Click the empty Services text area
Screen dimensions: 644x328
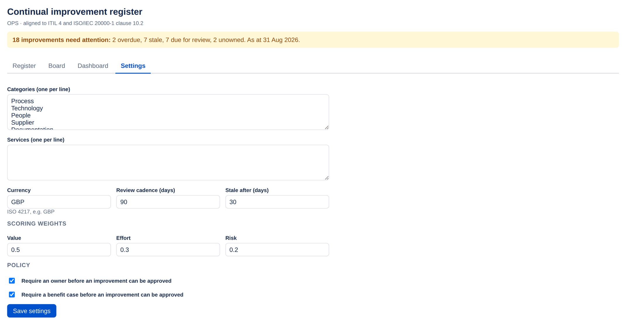168,163
